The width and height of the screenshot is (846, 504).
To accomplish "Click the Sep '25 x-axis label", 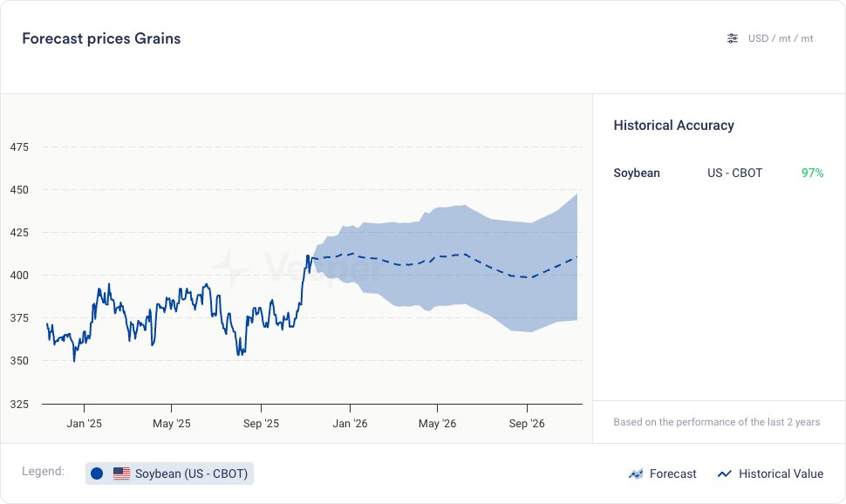I will pyautogui.click(x=261, y=424).
